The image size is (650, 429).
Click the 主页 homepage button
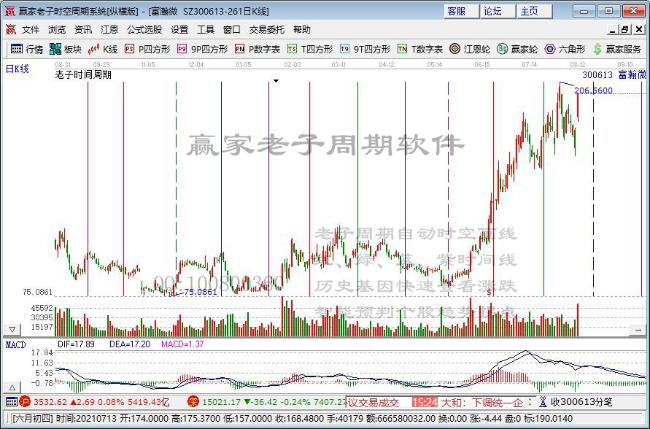coord(534,11)
